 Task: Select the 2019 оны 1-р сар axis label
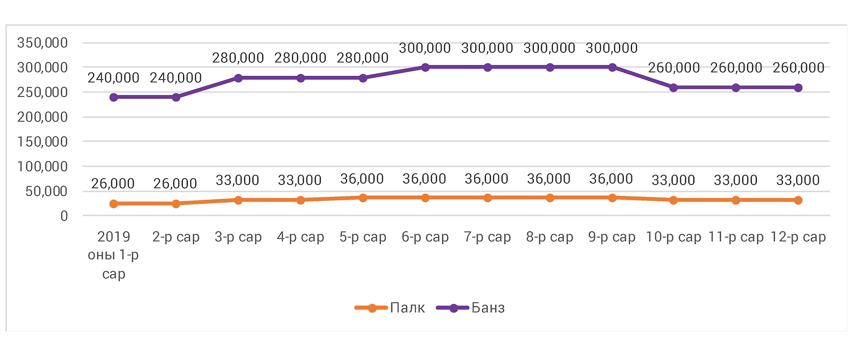tap(114, 255)
